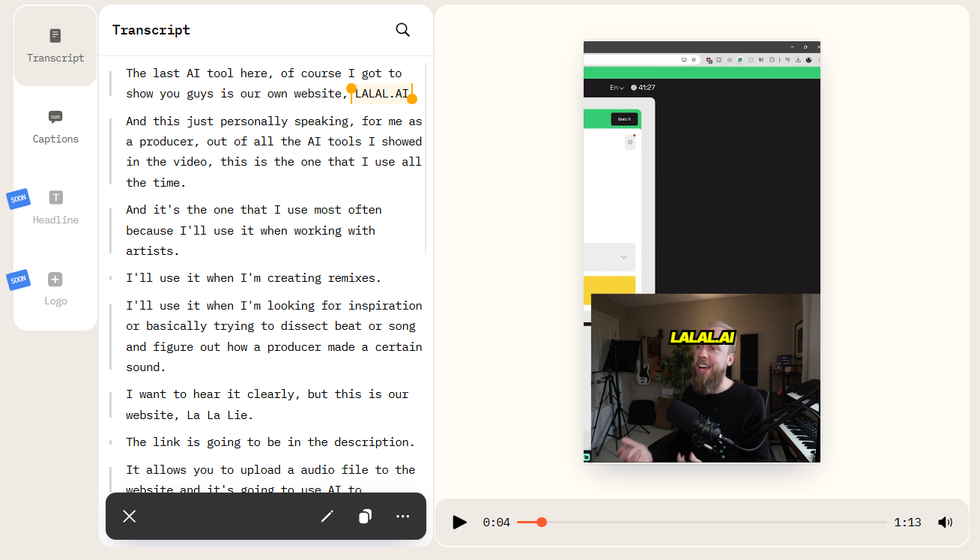Click the "La La Lie" transcript paragraph
This screenshot has width=980, height=560.
click(267, 405)
